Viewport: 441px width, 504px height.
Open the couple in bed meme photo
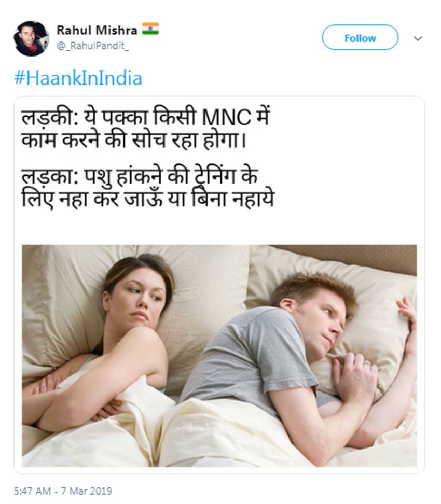[219, 356]
